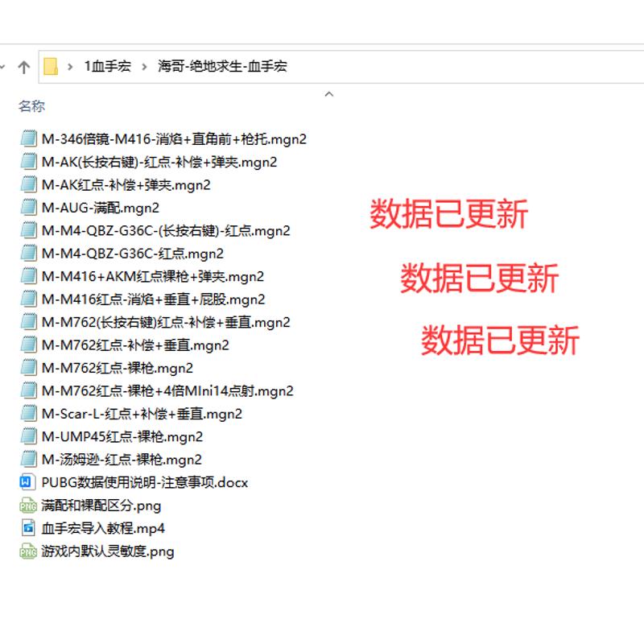
Task: Select file name M-M762红点-裸枪.mgn2
Action: pos(118,369)
